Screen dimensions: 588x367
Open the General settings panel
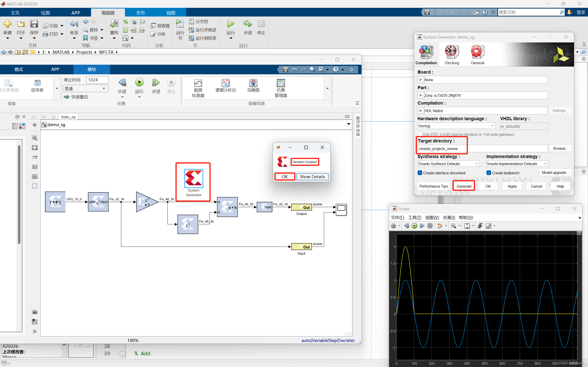[477, 54]
